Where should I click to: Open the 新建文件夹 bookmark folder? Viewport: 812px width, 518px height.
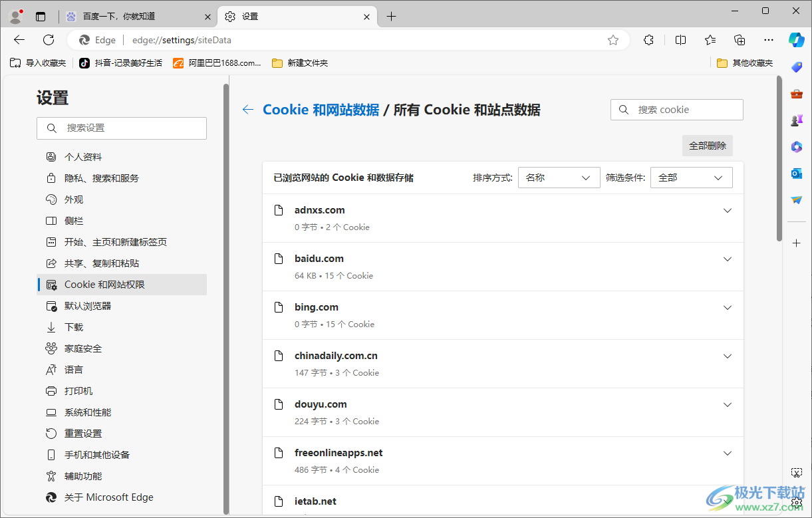click(x=300, y=63)
